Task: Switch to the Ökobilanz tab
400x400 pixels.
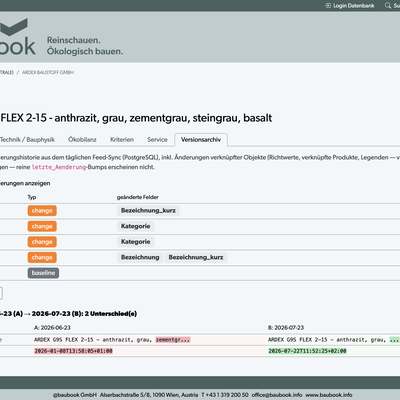Action: (82, 140)
